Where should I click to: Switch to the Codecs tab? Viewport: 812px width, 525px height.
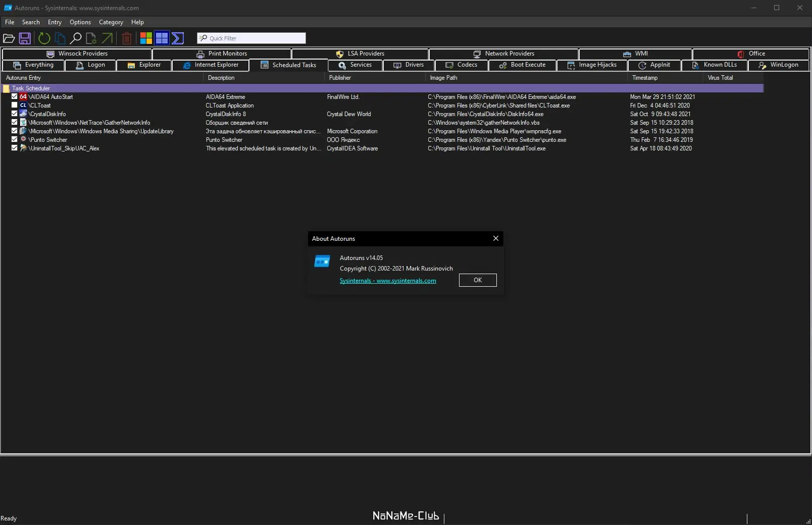tap(462, 65)
